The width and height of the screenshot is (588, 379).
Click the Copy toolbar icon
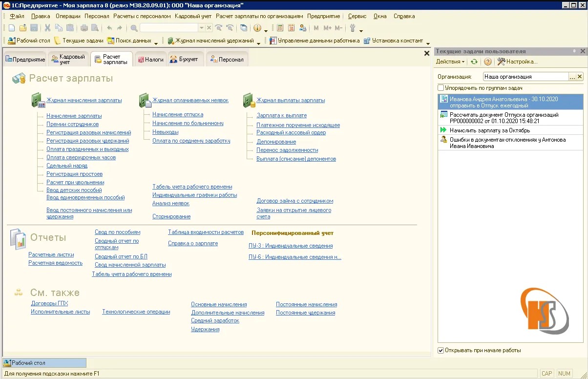click(x=59, y=28)
